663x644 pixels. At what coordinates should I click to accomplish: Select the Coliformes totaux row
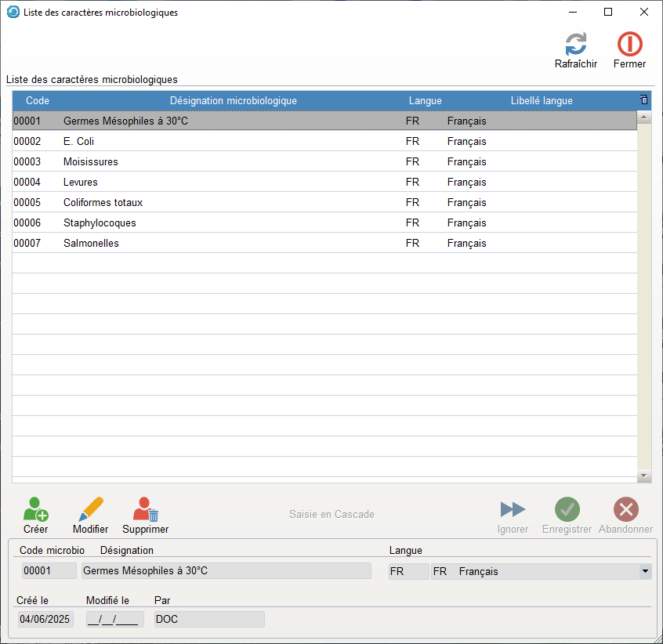(235, 203)
